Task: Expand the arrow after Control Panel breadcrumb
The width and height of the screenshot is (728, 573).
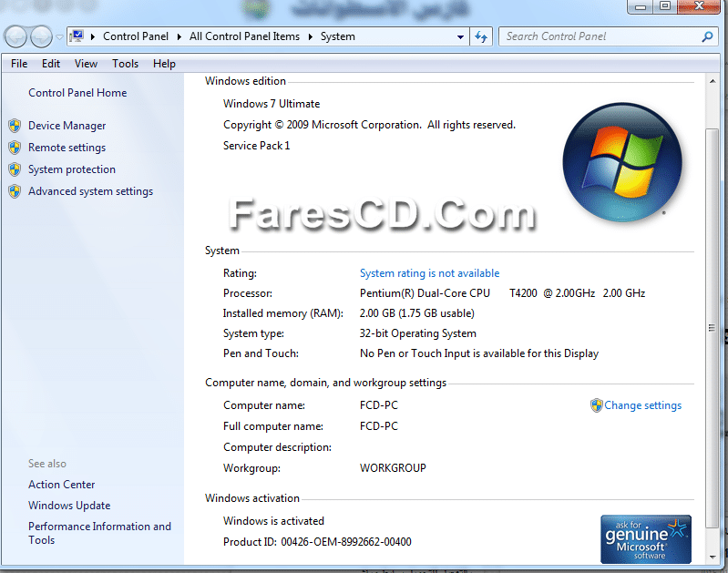Action: pyautogui.click(x=179, y=36)
